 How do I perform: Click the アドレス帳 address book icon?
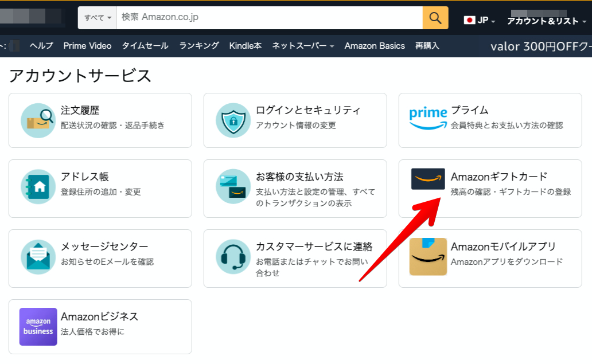coord(38,187)
